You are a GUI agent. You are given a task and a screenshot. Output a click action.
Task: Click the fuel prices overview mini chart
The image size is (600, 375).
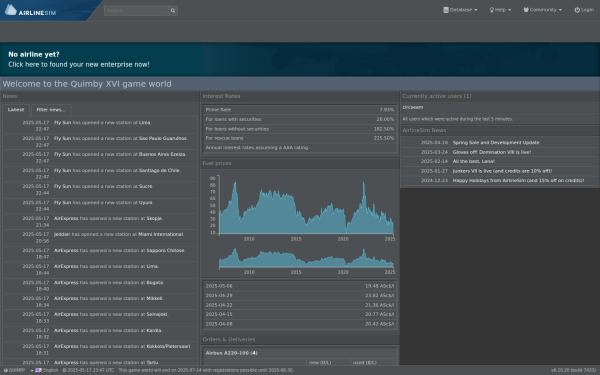[x=306, y=258]
